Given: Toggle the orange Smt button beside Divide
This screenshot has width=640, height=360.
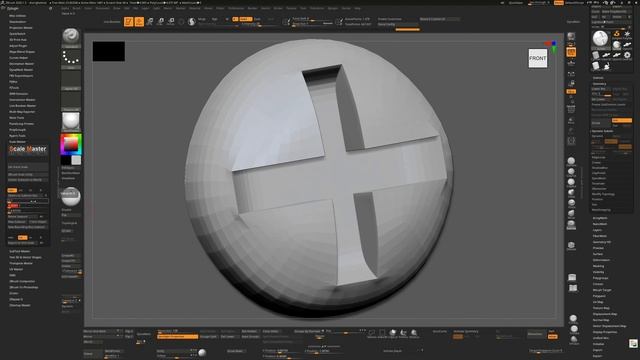Looking at the screenshot, I should coord(622,120).
